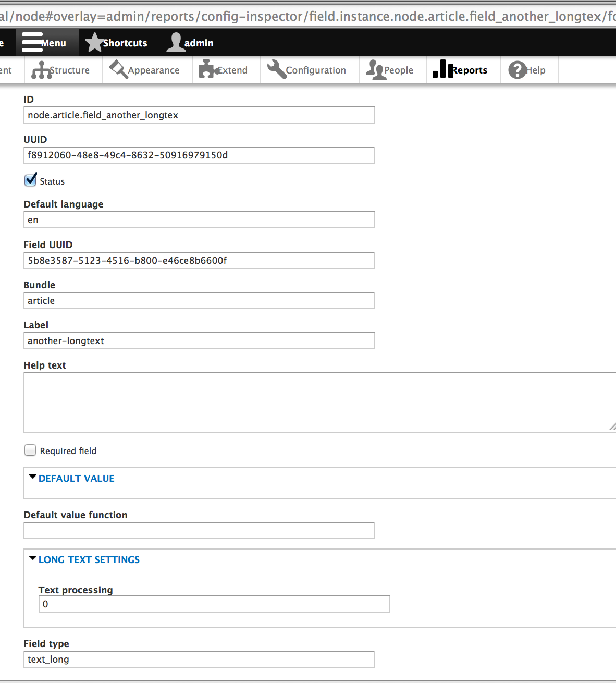This screenshot has height=683, width=616.
Task: Click the Shortcuts star icon
Action: pos(94,43)
